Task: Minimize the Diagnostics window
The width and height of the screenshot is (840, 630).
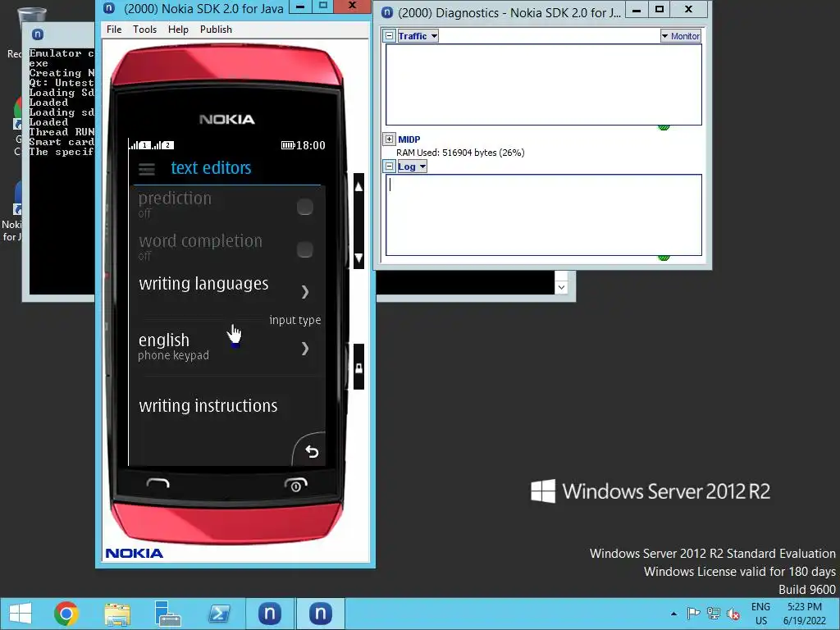Action: coord(637,10)
